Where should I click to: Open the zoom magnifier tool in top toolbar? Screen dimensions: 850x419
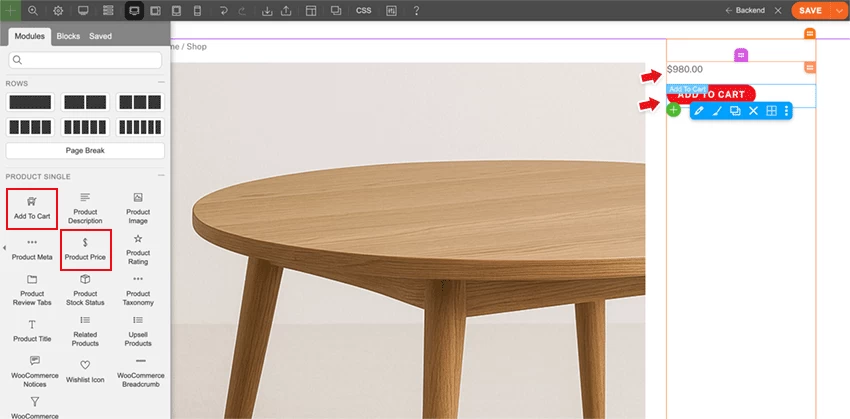(x=33, y=10)
